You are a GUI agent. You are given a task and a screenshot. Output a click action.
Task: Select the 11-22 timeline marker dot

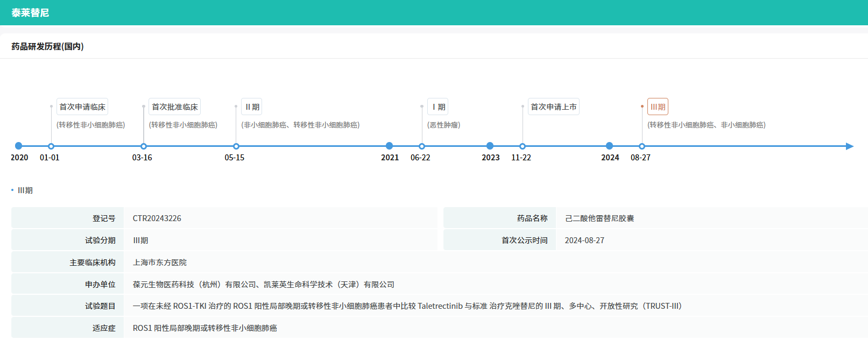(x=523, y=146)
